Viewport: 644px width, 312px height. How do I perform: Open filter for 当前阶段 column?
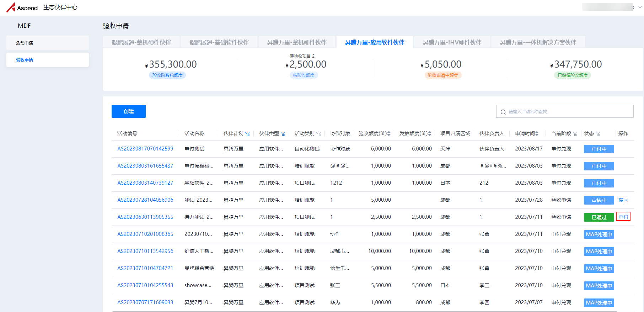[x=575, y=134]
